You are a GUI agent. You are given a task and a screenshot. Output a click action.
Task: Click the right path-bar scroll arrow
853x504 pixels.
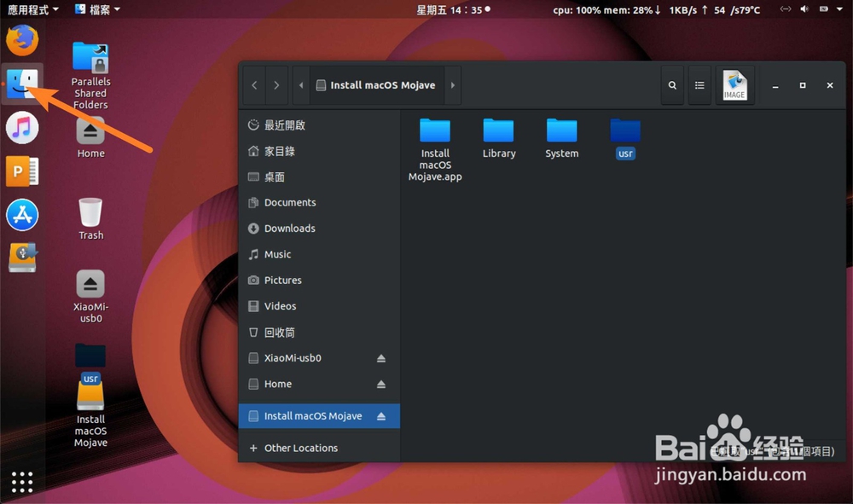point(453,85)
